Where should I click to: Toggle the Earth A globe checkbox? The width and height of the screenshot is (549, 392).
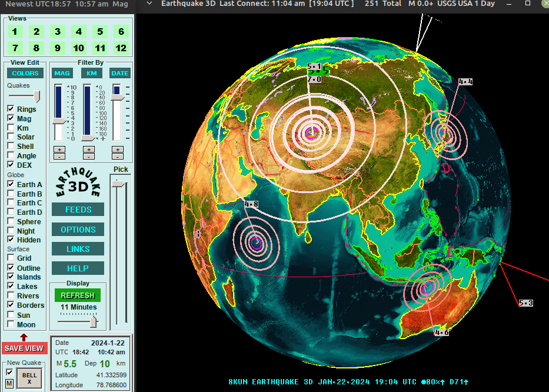11,184
